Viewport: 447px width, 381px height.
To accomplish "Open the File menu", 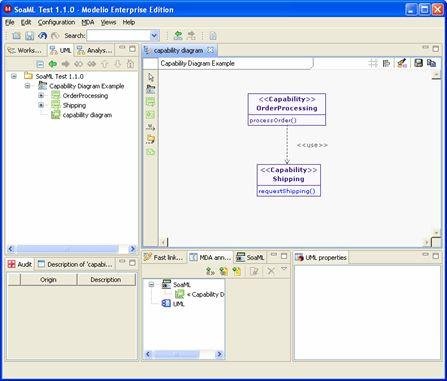I will tap(10, 22).
